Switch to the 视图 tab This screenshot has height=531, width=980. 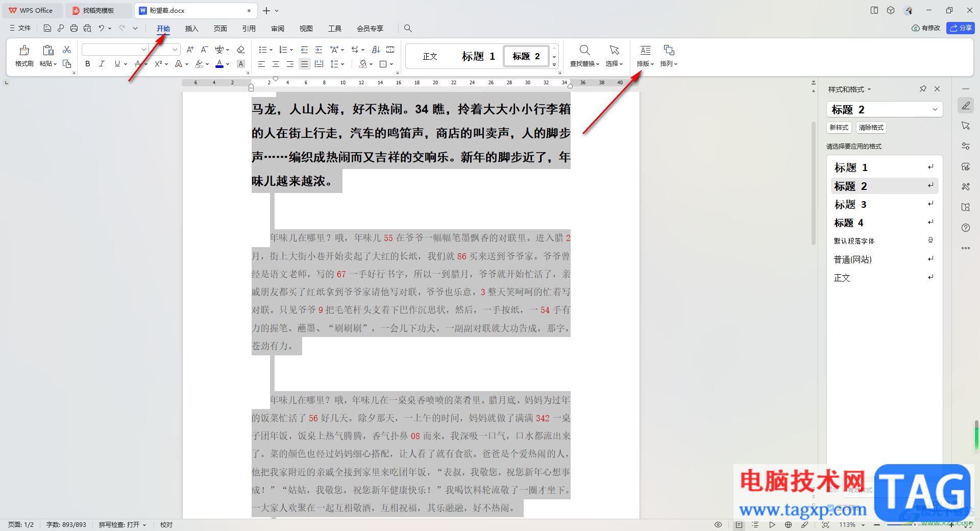(306, 29)
